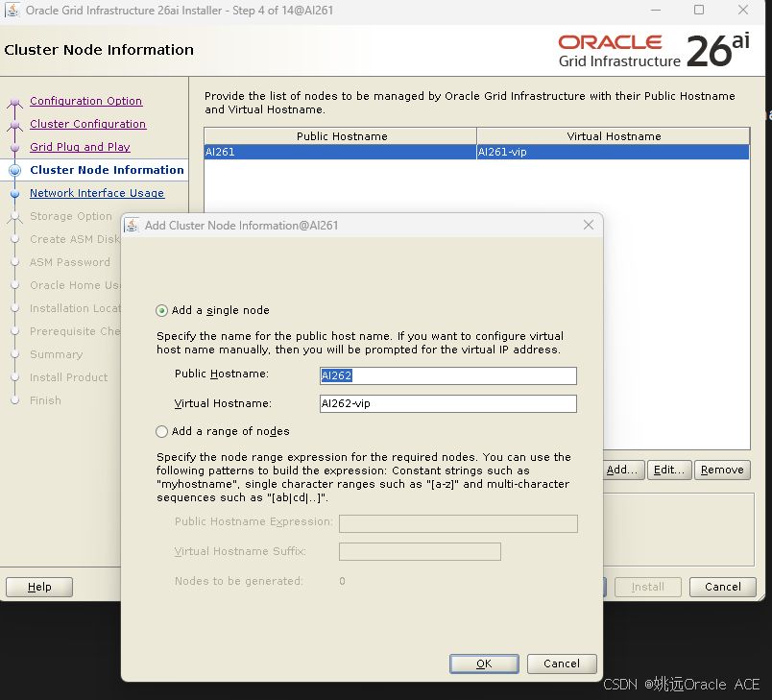The height and width of the screenshot is (700, 772).
Task: Click the step marker beside Storage Option
Action: coord(14,217)
